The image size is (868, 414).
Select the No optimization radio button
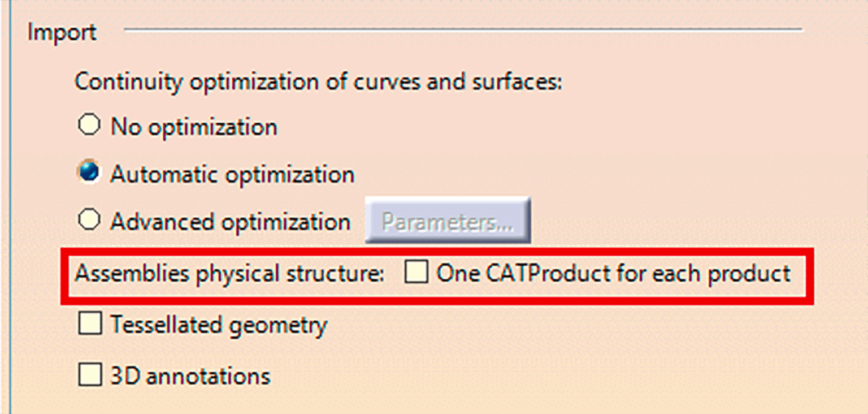[89, 126]
